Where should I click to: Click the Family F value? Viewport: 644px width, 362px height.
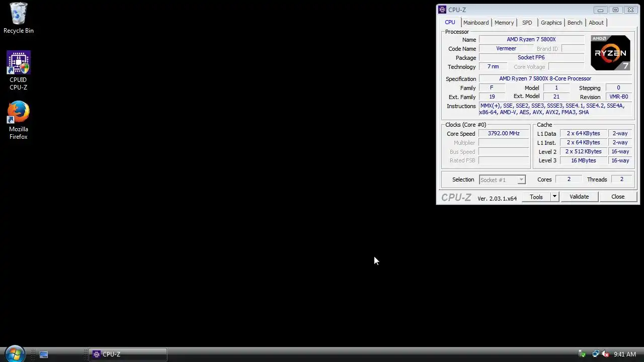492,87
